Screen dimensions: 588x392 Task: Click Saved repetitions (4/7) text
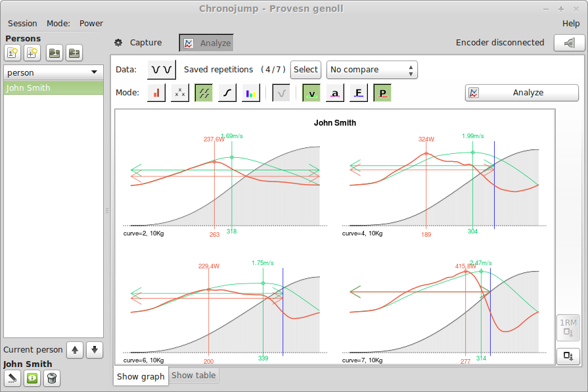pyautogui.click(x=235, y=70)
